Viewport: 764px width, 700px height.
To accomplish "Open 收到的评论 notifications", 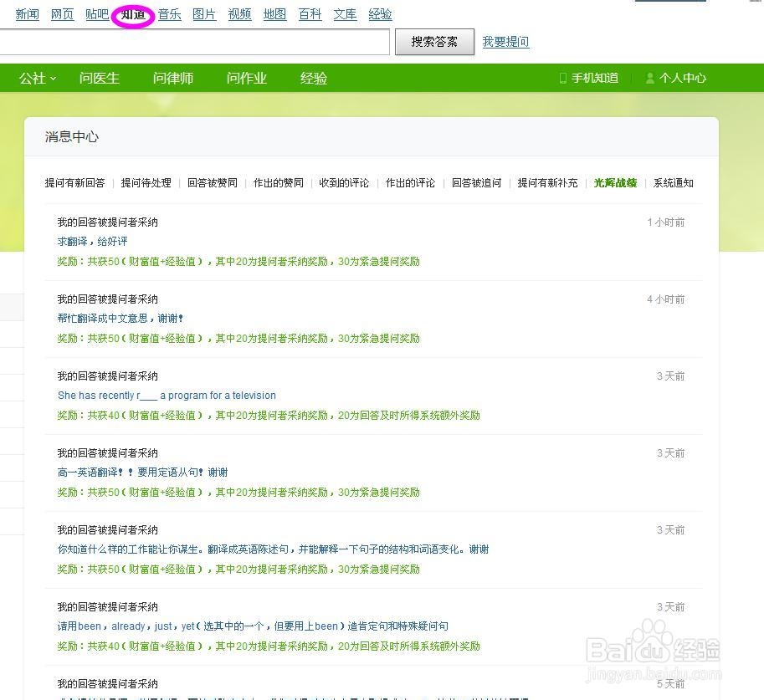I will [343, 182].
